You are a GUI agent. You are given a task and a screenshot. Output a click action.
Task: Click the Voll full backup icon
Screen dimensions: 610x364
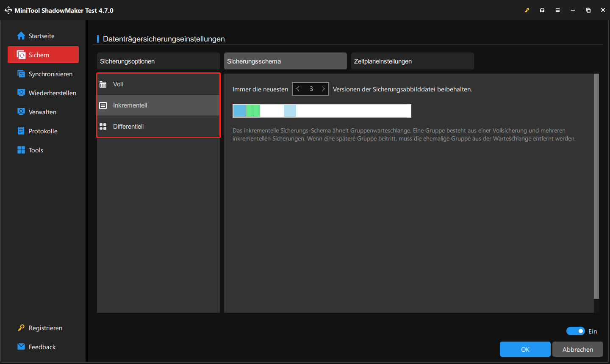pyautogui.click(x=103, y=84)
